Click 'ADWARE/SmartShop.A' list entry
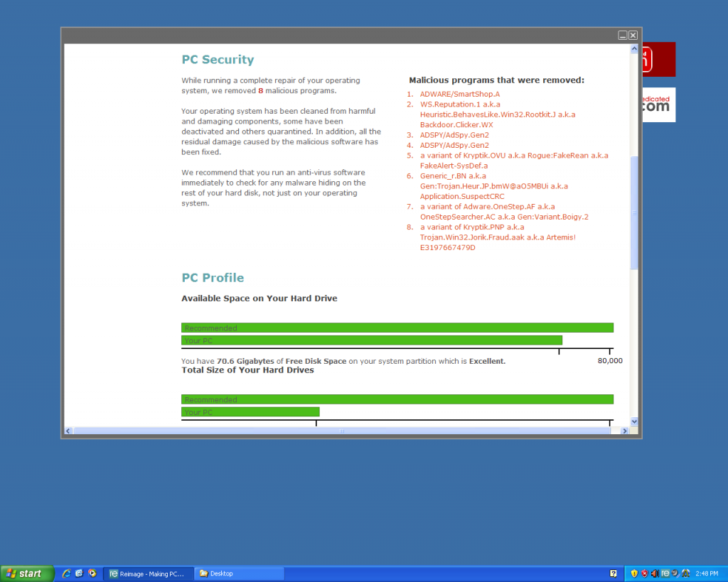 [x=460, y=95]
